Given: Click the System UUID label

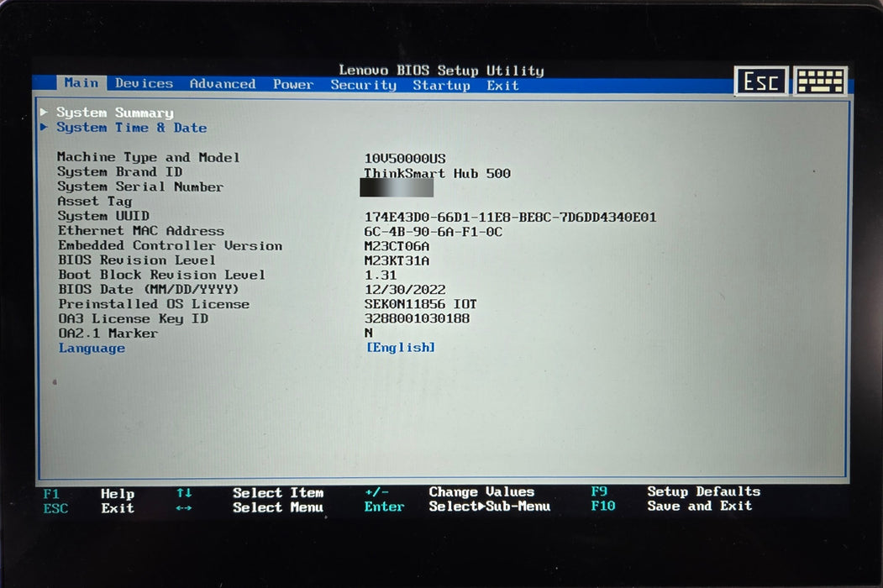Looking at the screenshot, I should click(103, 216).
